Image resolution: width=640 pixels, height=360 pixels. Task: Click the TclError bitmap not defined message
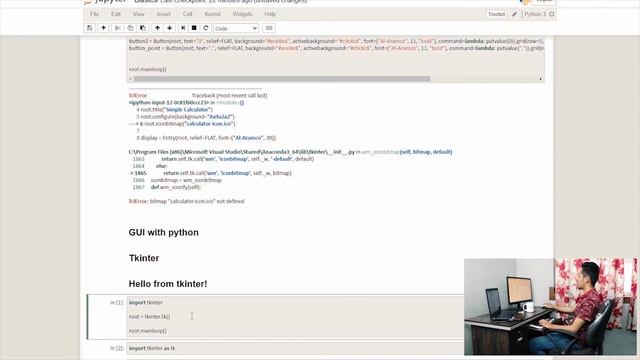point(187,201)
